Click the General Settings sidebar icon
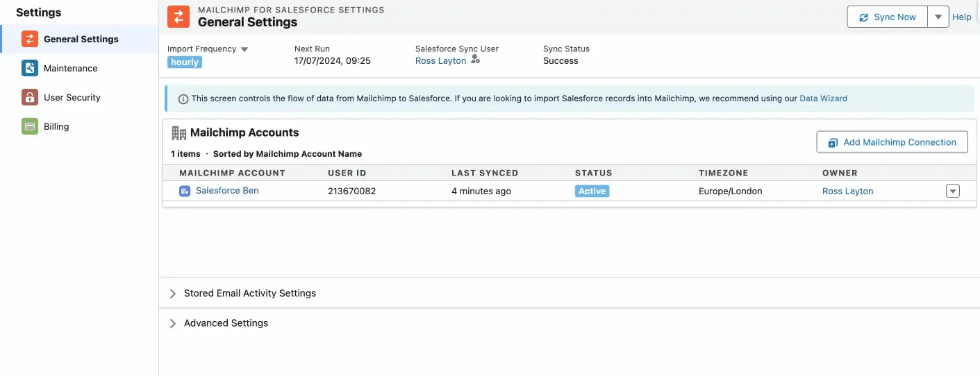Screen dimensions: 980x376 pos(29,39)
